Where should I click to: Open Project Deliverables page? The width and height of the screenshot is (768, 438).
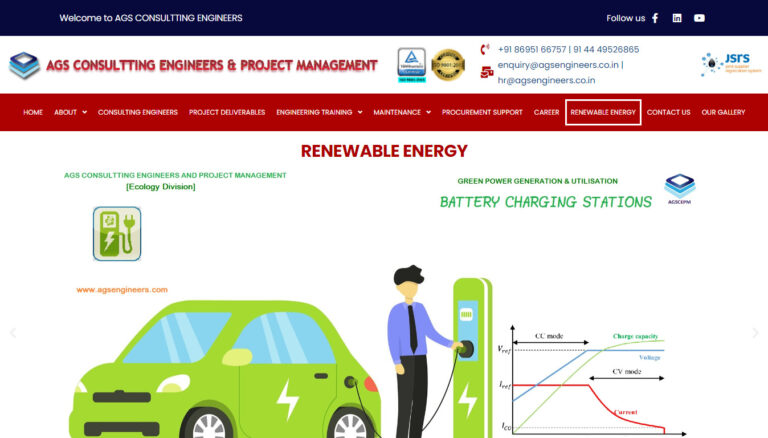(227, 112)
